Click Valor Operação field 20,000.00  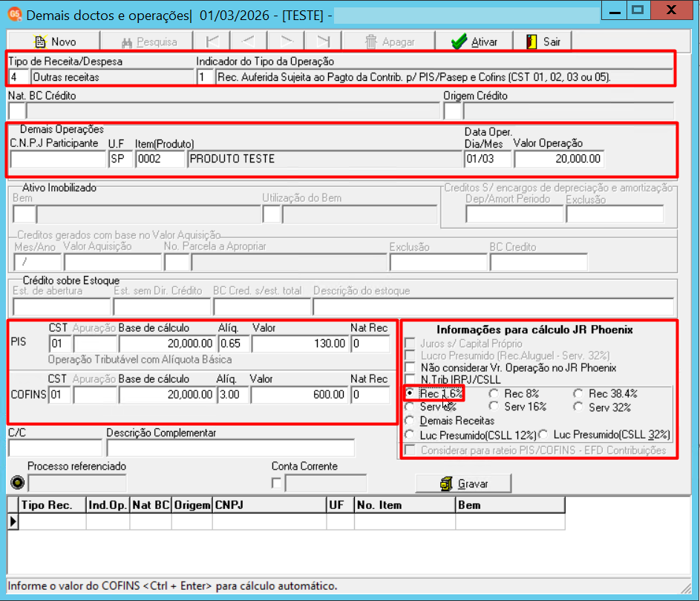coord(560,159)
